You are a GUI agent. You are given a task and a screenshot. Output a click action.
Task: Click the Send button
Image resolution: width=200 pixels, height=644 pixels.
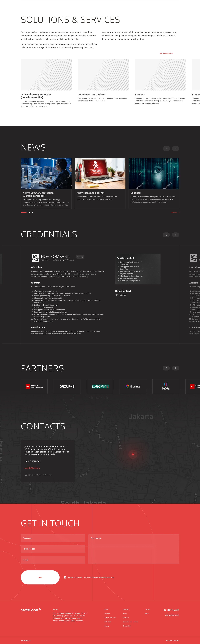[x=40, y=577]
